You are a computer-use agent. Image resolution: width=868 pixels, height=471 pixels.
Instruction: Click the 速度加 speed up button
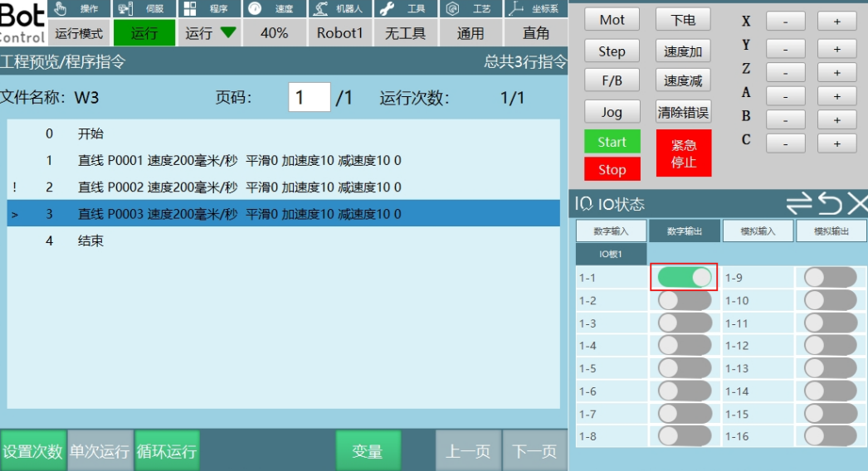(x=683, y=51)
